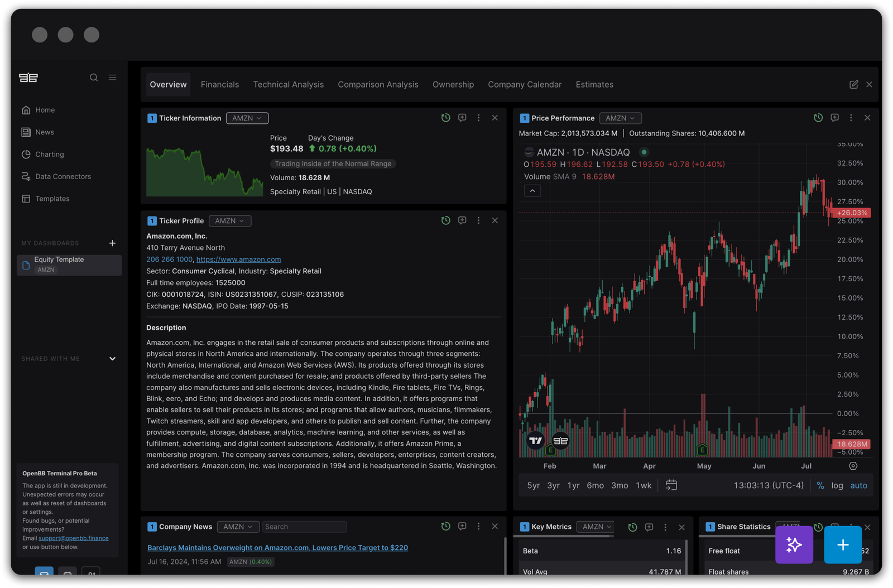The height and width of the screenshot is (588, 893).
Task: Collapse the chart legend with the caret button
Action: pos(532,191)
